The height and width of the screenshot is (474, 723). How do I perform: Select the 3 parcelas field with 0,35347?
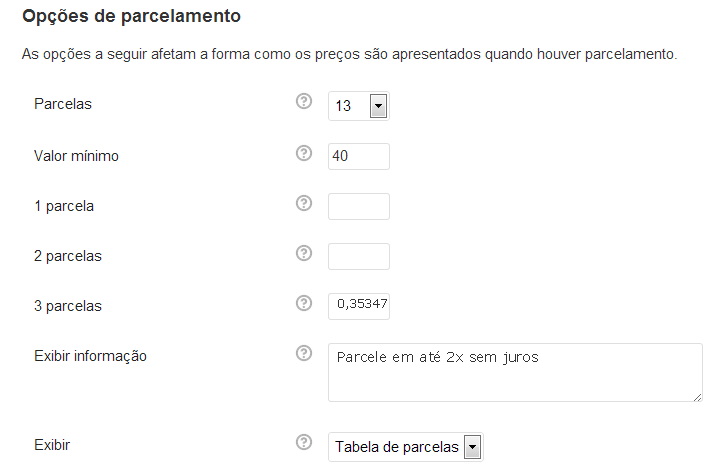tap(358, 305)
